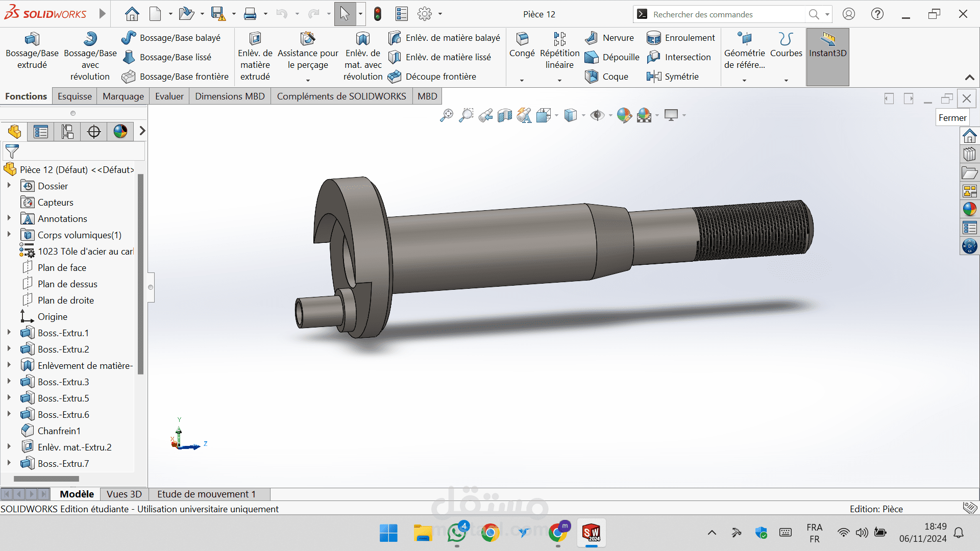The image size is (980, 551).
Task: Open the ConfigurationManager tab icon
Action: pos(67,132)
